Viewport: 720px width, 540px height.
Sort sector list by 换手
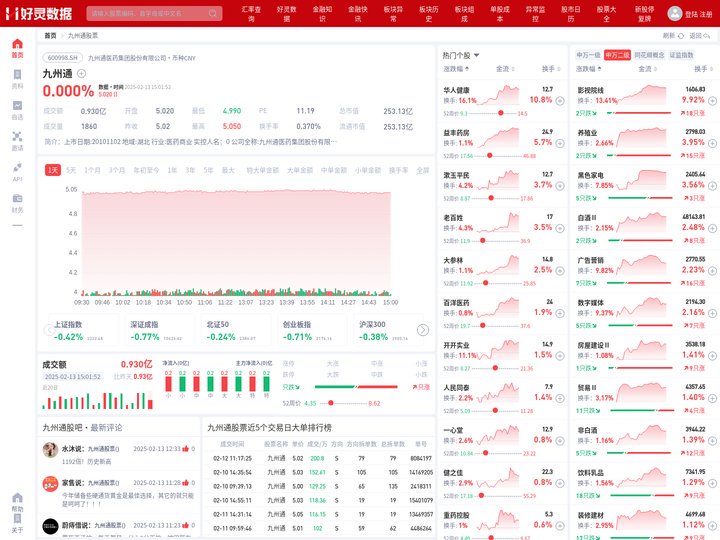click(x=703, y=69)
